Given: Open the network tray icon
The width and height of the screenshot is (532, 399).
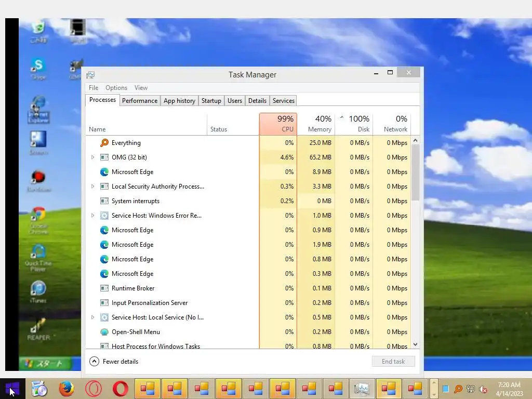Looking at the screenshot, I should [471, 389].
